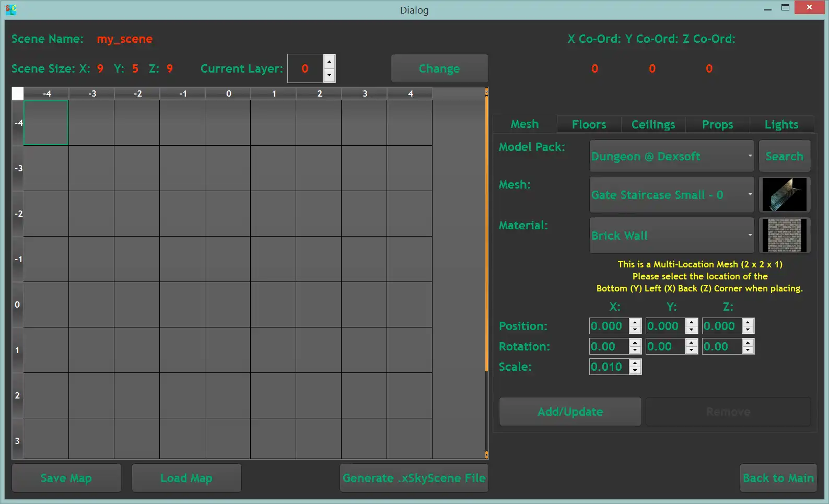
Task: Maximize the Dialog window
Action: tap(785, 7)
